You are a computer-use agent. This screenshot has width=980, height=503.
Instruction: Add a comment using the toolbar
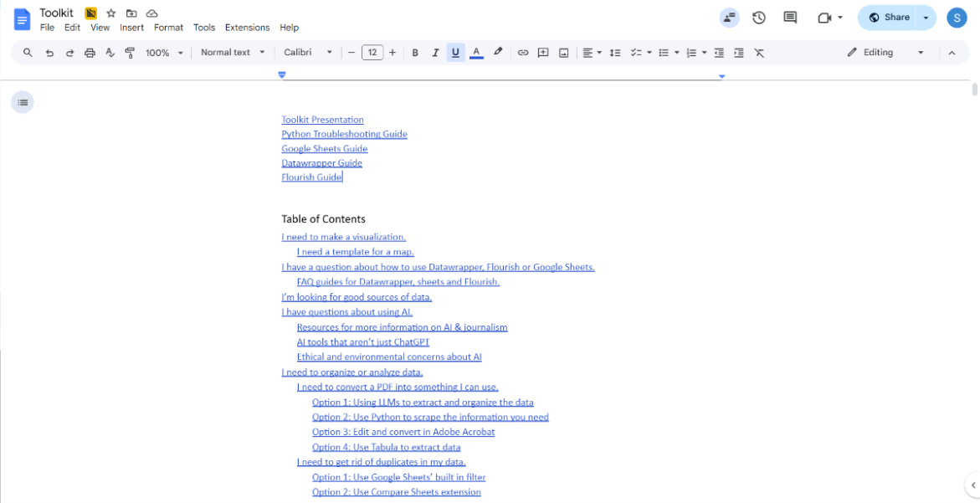[x=543, y=53]
